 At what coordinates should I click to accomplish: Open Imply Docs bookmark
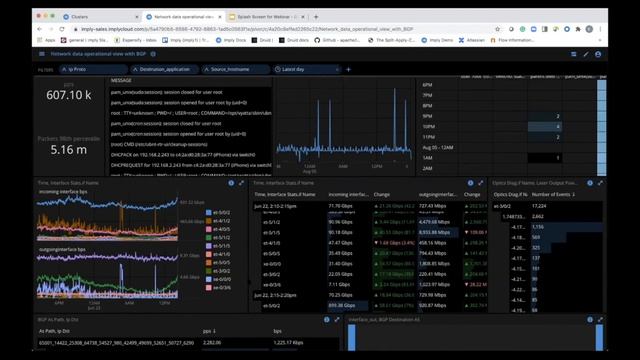tap(231, 40)
